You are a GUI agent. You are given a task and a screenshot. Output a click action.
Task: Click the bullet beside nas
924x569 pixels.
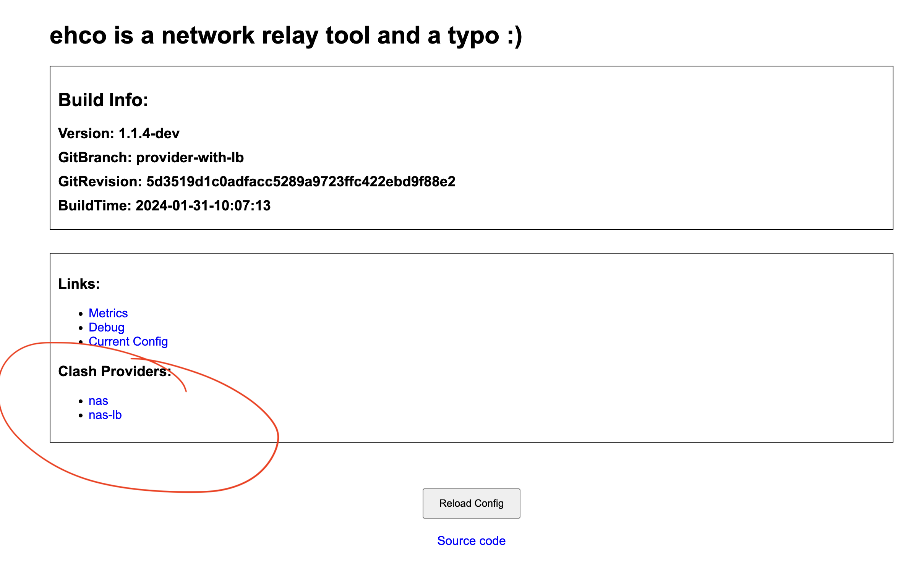pyautogui.click(x=81, y=401)
